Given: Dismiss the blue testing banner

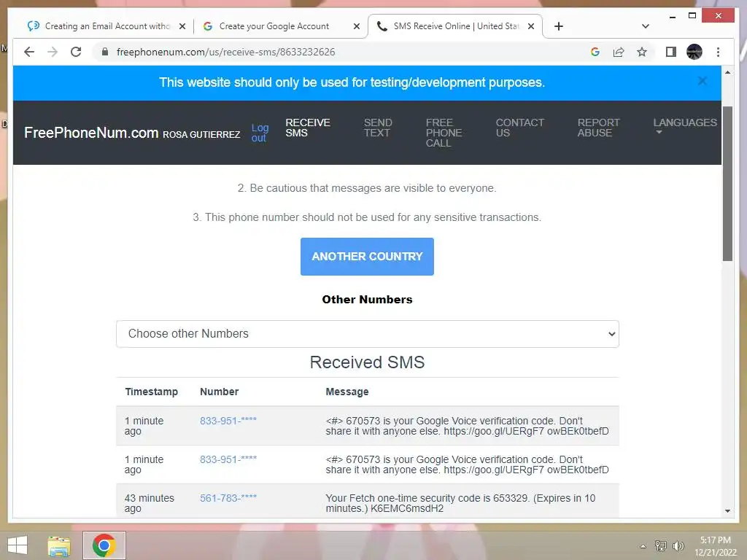Looking at the screenshot, I should click(703, 81).
